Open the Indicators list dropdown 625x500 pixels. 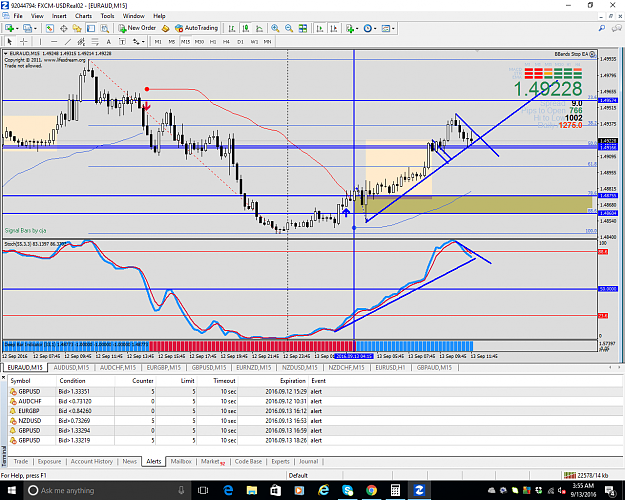point(352,28)
